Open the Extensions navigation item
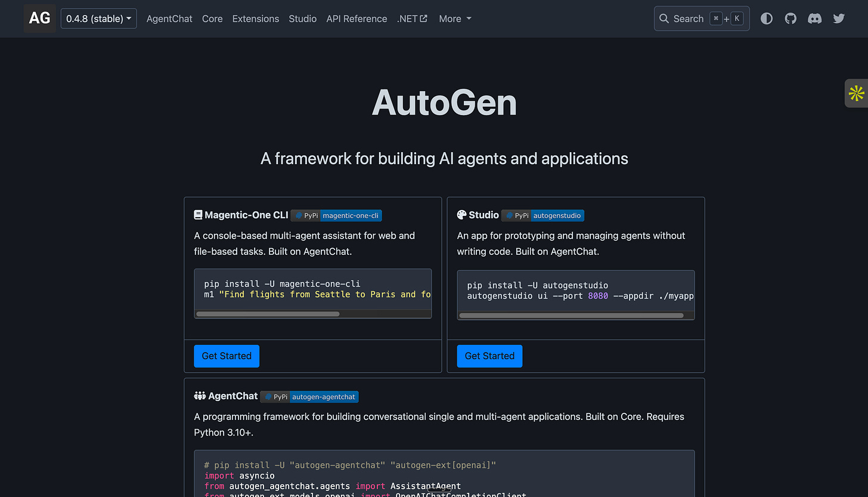868x497 pixels. pyautogui.click(x=256, y=18)
